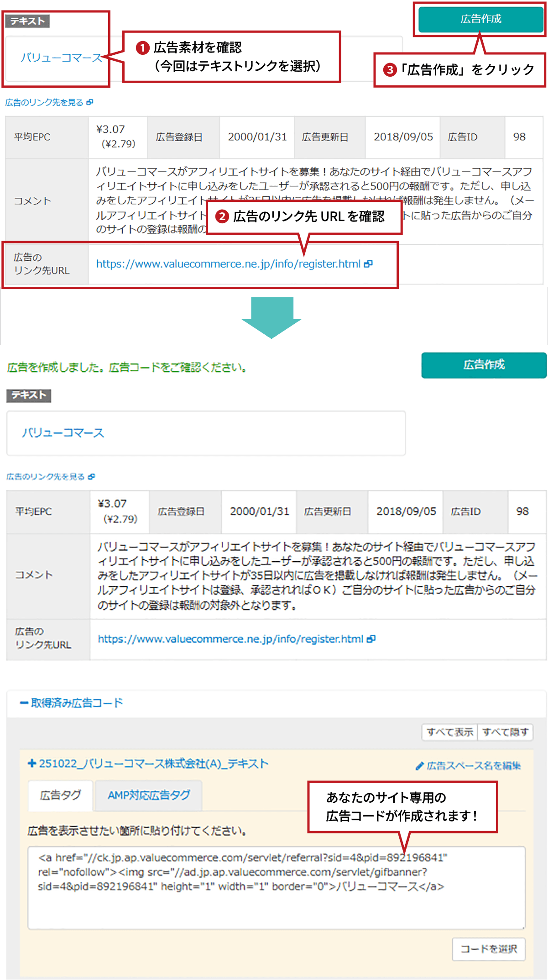Click the すべて隠す button

pos(505,732)
